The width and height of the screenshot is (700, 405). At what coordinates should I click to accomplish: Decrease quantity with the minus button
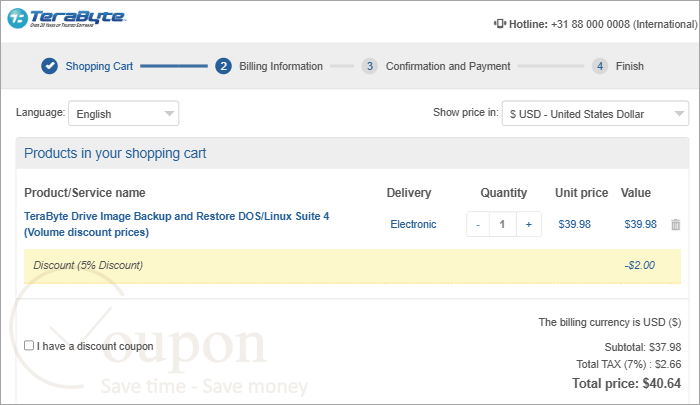pos(478,224)
